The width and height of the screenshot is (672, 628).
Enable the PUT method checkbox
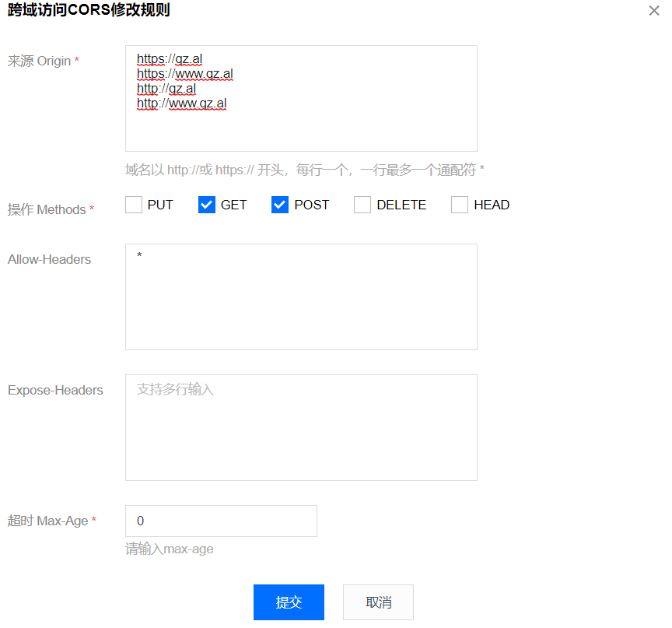click(x=134, y=205)
